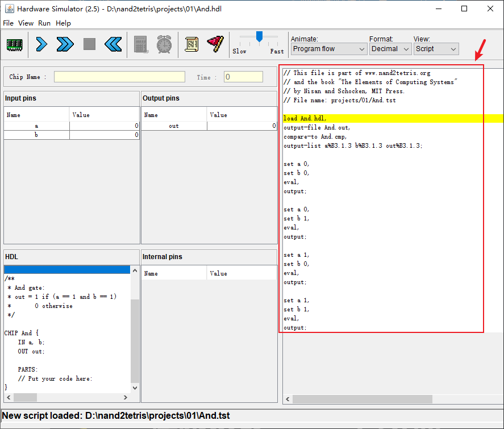Click the Internal pins Name column header

click(x=174, y=273)
